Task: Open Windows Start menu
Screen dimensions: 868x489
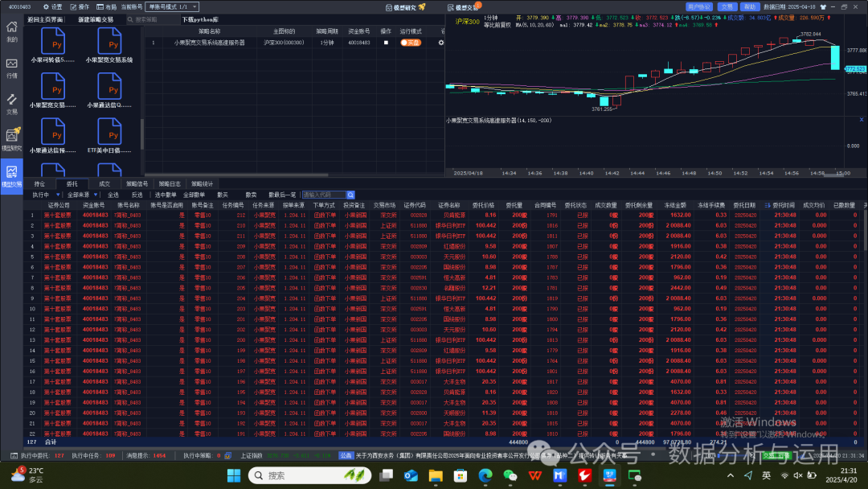Action: (x=234, y=475)
